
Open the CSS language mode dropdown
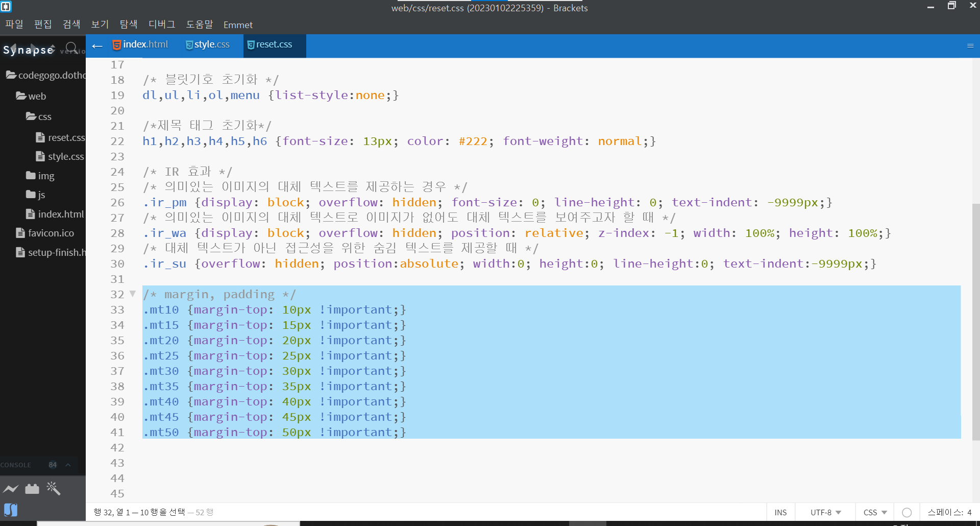point(875,512)
